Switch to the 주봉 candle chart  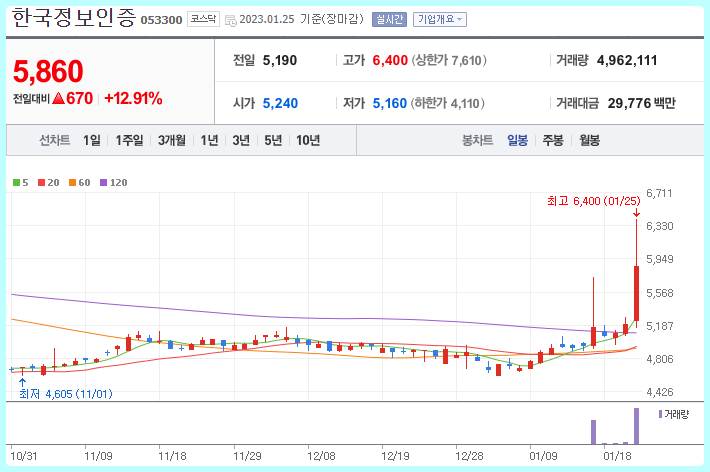(553, 140)
